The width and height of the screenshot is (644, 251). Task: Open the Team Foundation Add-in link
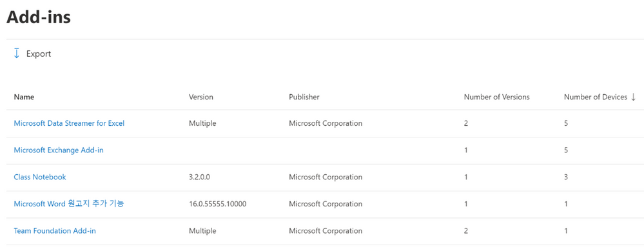coord(55,231)
